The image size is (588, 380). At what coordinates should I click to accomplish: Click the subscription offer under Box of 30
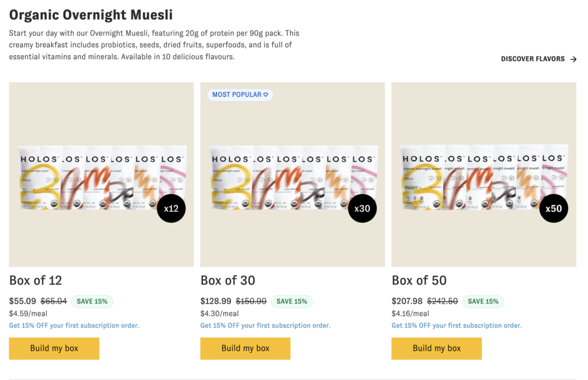point(265,325)
